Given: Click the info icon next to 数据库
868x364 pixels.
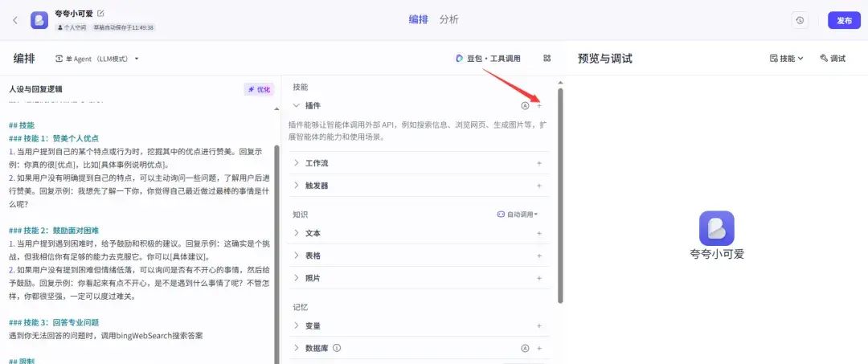Looking at the screenshot, I should pyautogui.click(x=337, y=348).
